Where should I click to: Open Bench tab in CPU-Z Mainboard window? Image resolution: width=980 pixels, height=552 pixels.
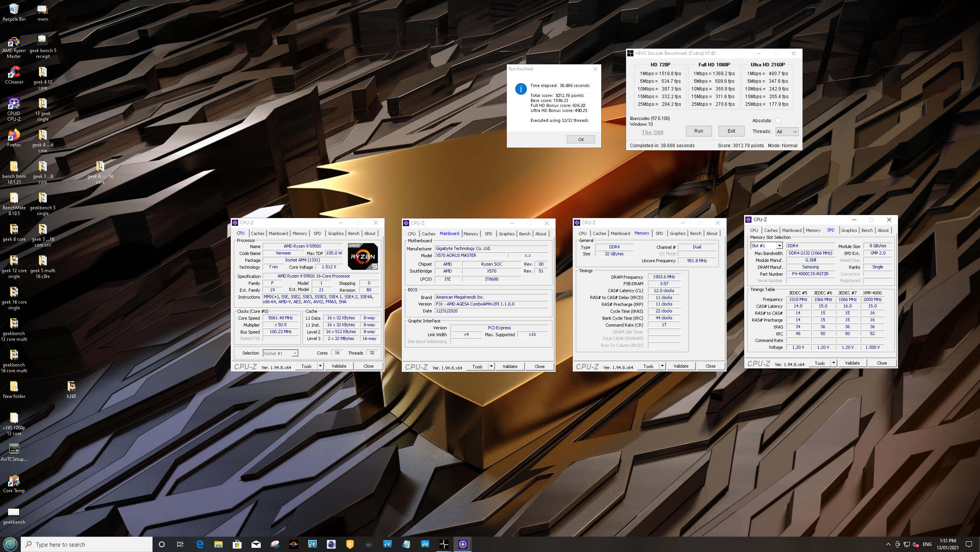pyautogui.click(x=525, y=234)
